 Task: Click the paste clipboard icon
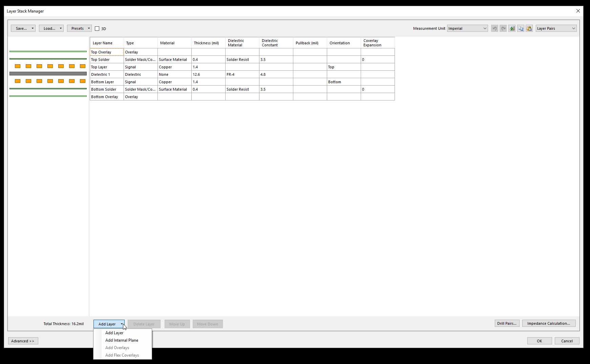(529, 28)
